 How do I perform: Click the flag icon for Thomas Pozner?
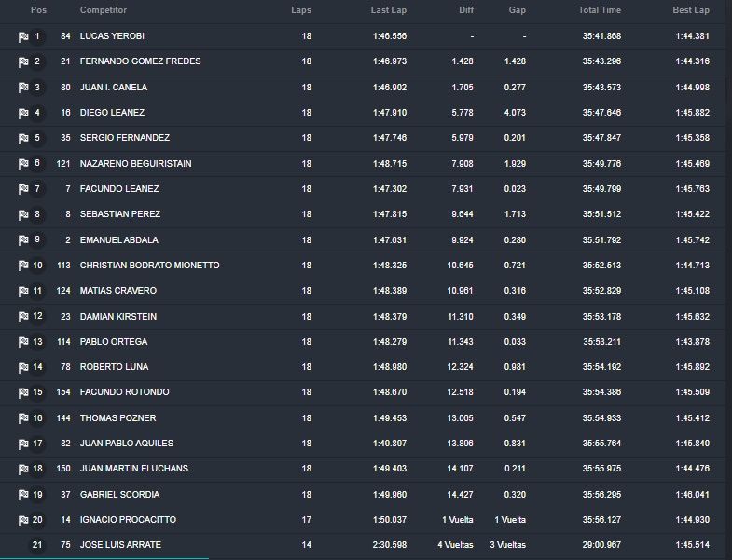click(23, 418)
